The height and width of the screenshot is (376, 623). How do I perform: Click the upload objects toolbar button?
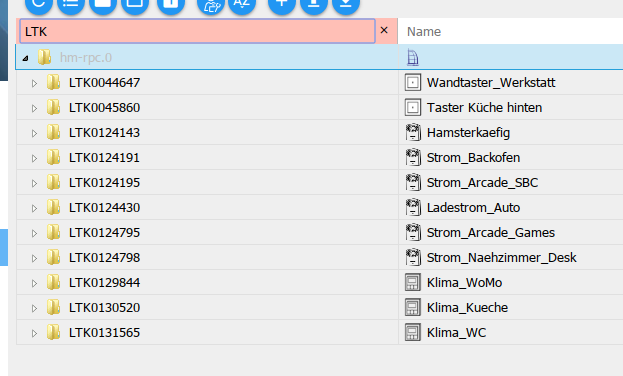[314, 4]
